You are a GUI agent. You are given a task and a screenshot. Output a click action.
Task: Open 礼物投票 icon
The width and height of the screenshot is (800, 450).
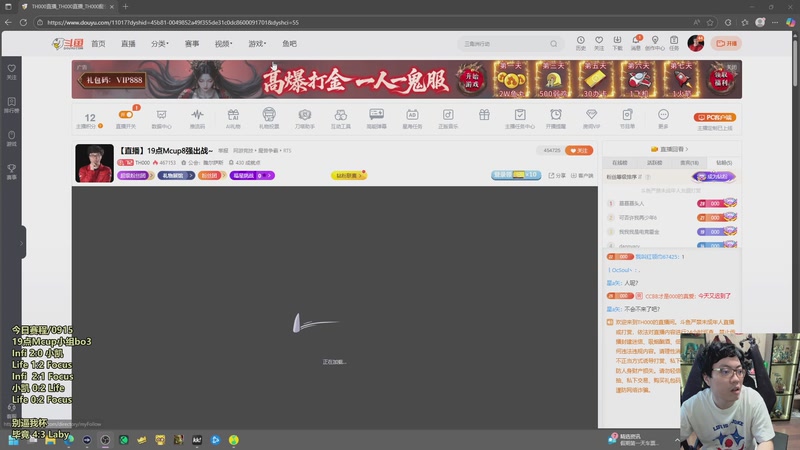[269, 119]
